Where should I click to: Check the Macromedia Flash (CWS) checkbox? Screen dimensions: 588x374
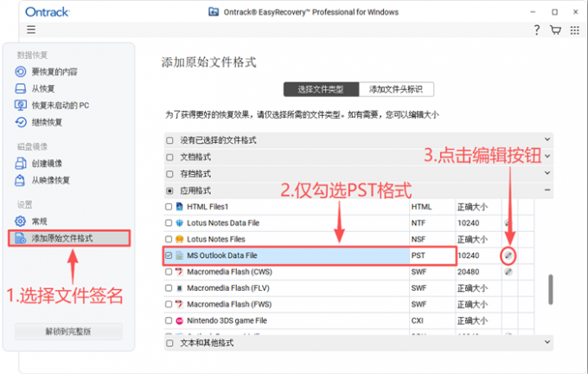[x=169, y=272]
